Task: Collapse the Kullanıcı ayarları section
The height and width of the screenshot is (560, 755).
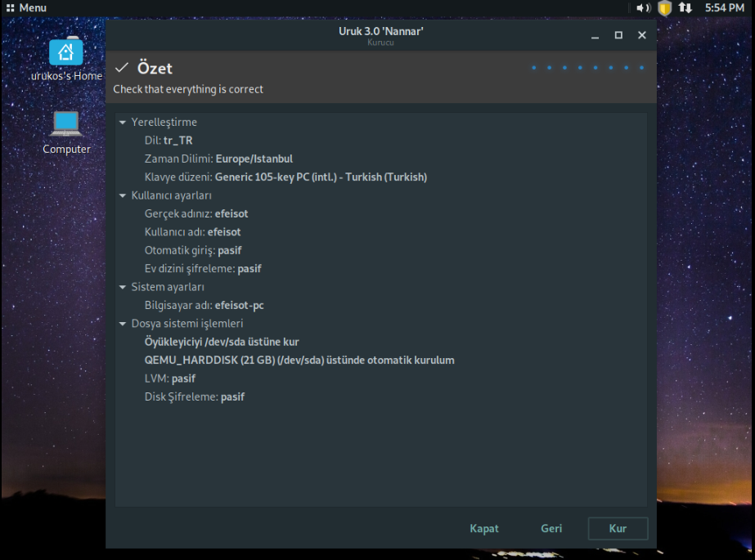Action: (123, 195)
